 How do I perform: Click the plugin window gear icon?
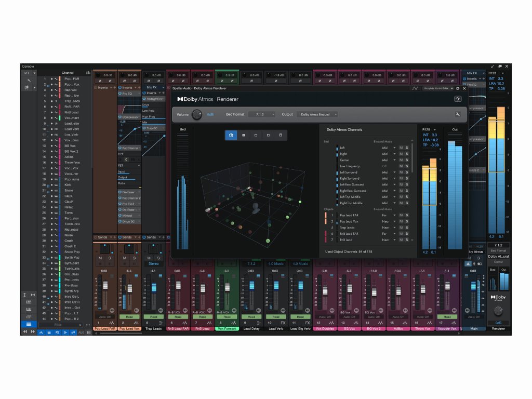[458, 88]
